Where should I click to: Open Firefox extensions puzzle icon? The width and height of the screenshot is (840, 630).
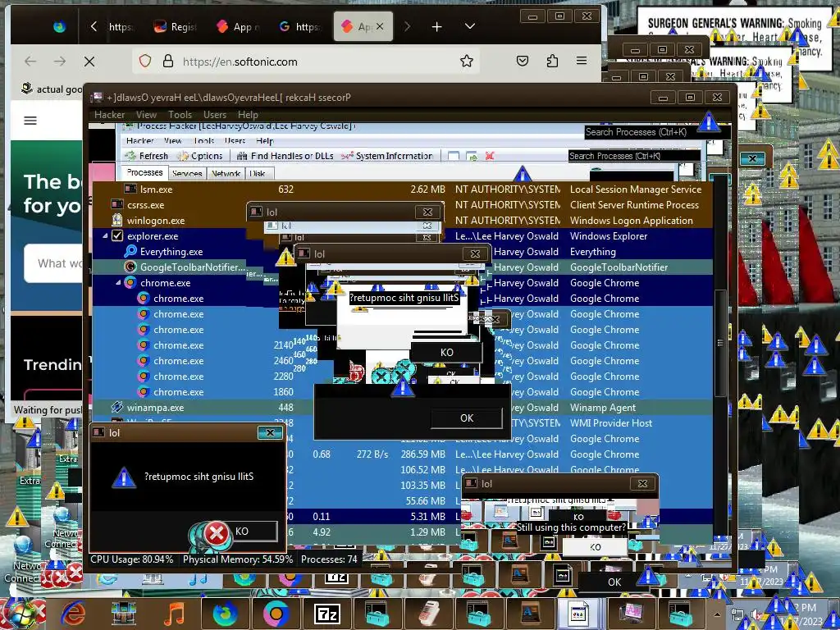coord(552,61)
